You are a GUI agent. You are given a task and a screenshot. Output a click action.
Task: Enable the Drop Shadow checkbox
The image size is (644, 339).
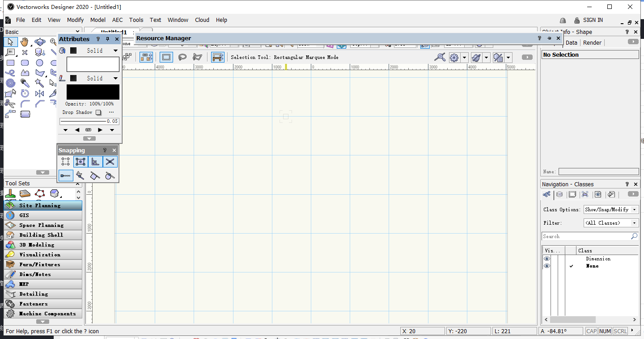pyautogui.click(x=98, y=113)
